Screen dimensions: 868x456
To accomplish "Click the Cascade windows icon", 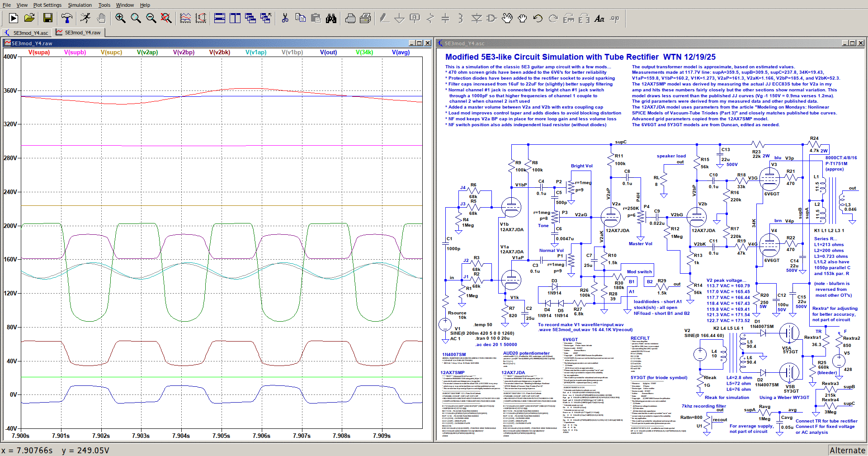I will point(250,18).
